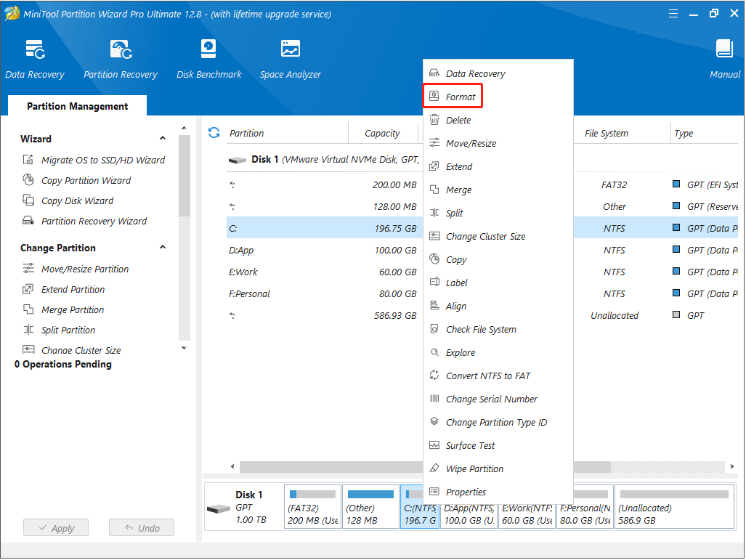Viewport: 746px width, 560px height.
Task: Sort by Partition column header
Action: pyautogui.click(x=287, y=133)
